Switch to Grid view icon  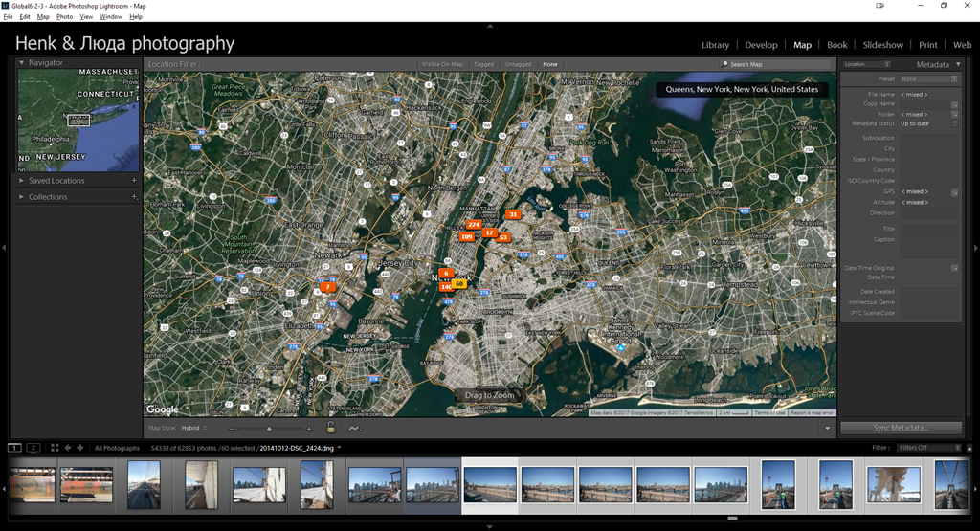[x=55, y=448]
